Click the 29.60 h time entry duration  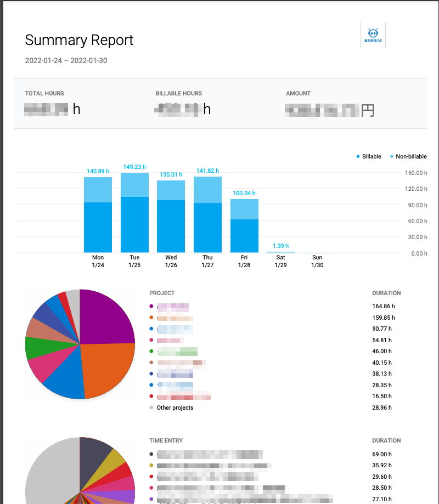pos(382,477)
